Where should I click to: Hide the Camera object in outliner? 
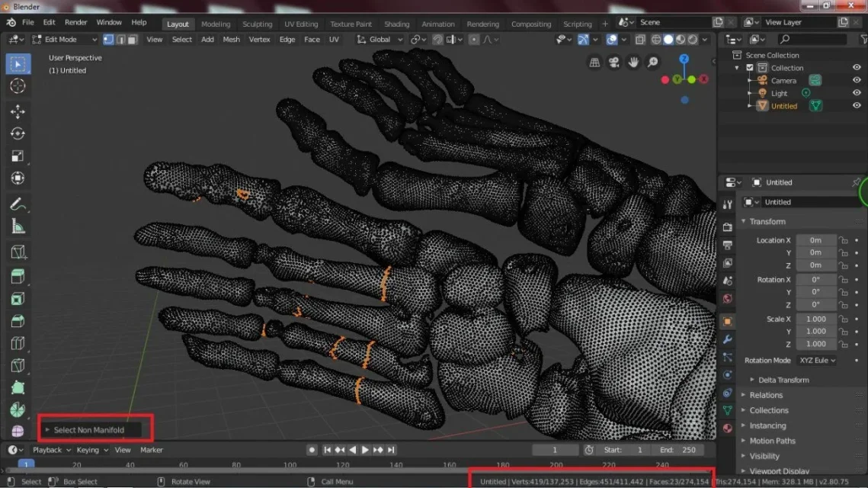coord(857,80)
